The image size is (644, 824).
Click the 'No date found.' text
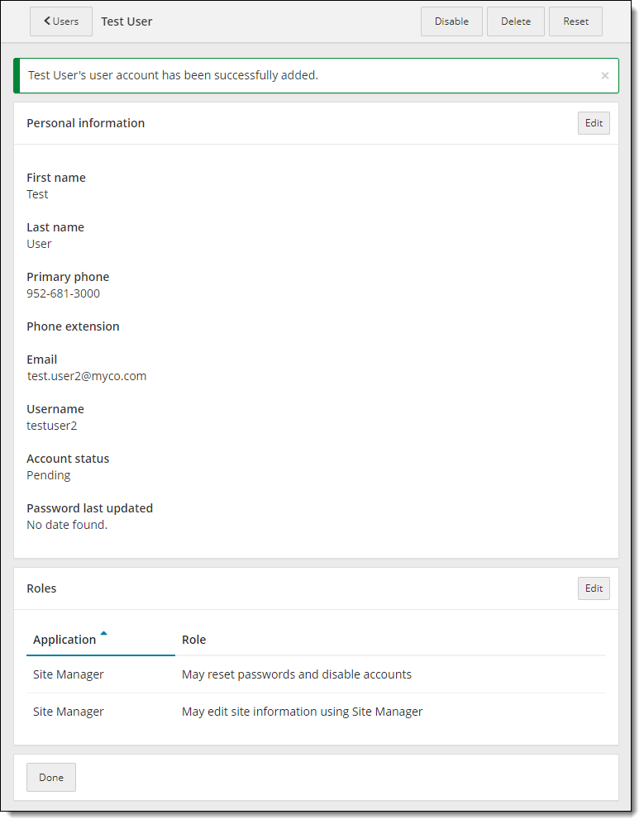point(67,525)
